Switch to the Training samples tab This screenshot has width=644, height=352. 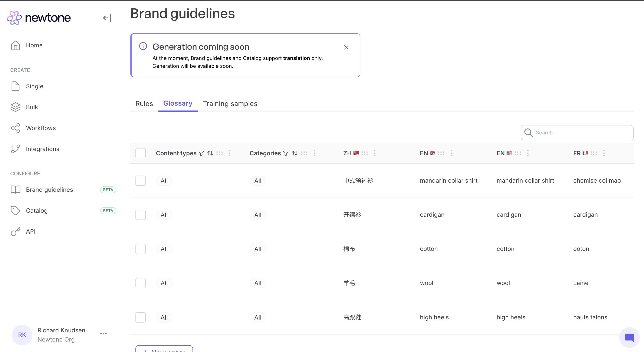coord(230,104)
